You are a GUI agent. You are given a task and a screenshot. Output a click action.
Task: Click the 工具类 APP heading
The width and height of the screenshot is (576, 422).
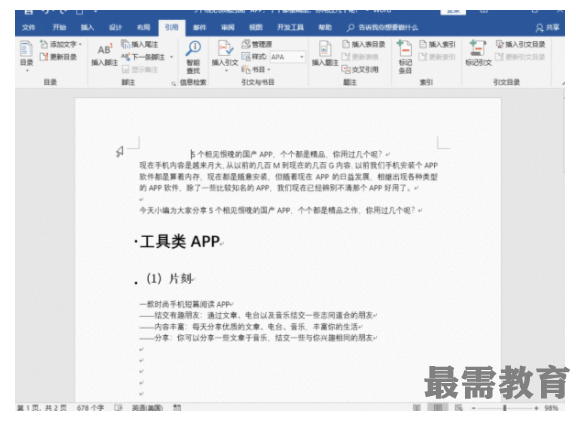(x=180, y=242)
